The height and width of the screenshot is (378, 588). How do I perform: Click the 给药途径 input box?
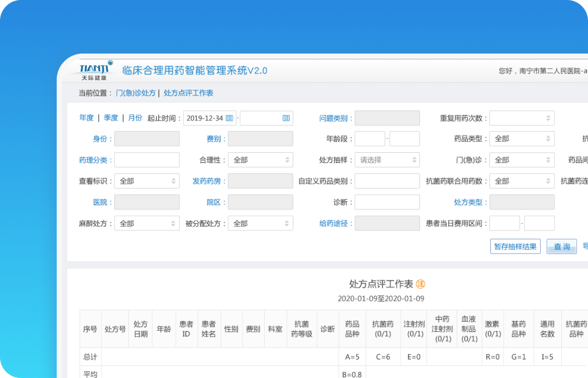pos(387,224)
